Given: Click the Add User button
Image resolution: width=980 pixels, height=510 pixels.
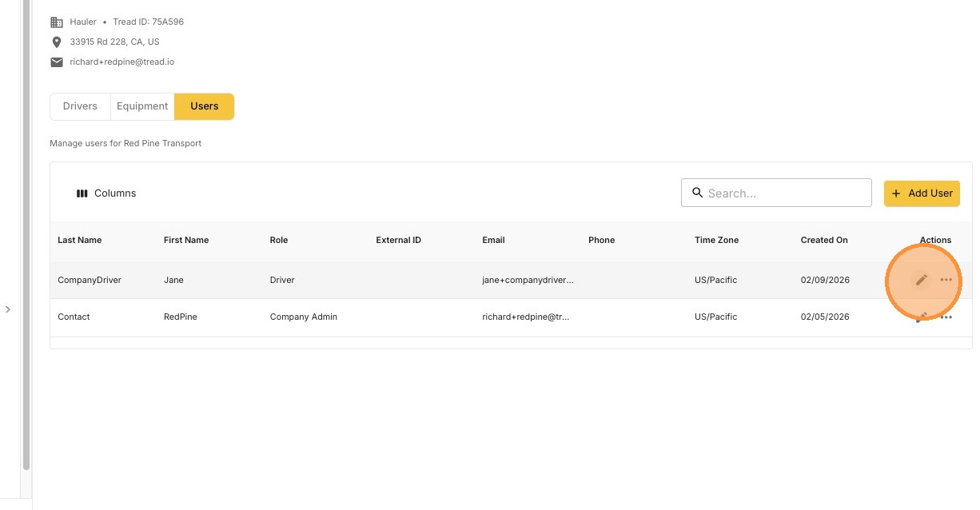Looking at the screenshot, I should click(922, 193).
